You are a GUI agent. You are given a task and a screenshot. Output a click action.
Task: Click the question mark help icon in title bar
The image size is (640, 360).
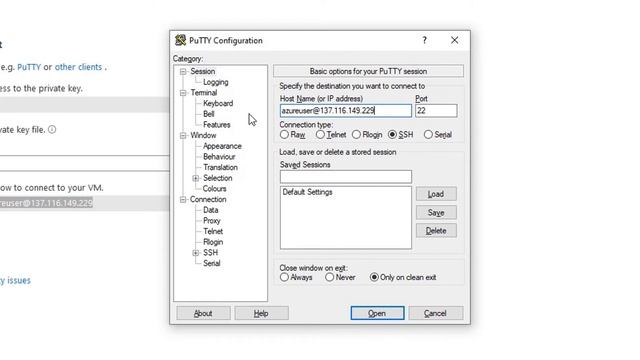(x=424, y=40)
